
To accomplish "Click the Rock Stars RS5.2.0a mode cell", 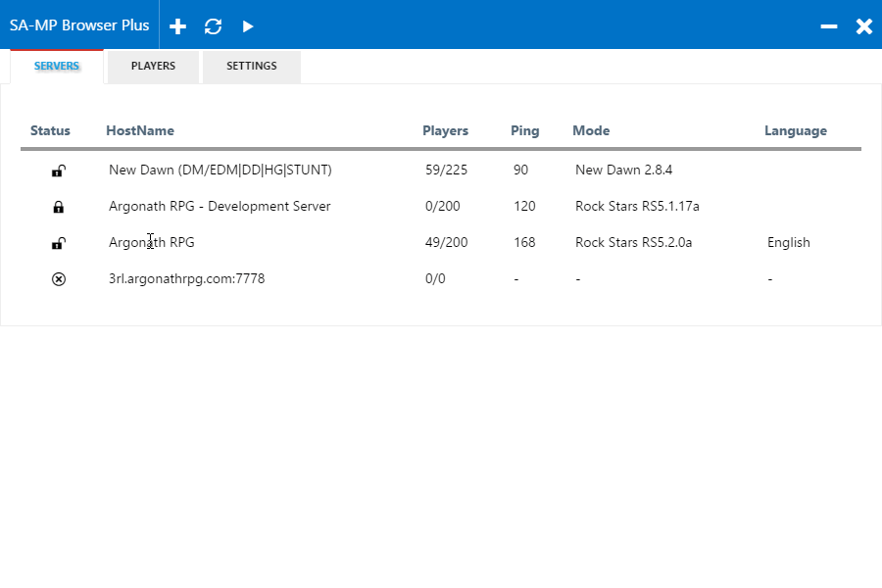I will pos(633,242).
